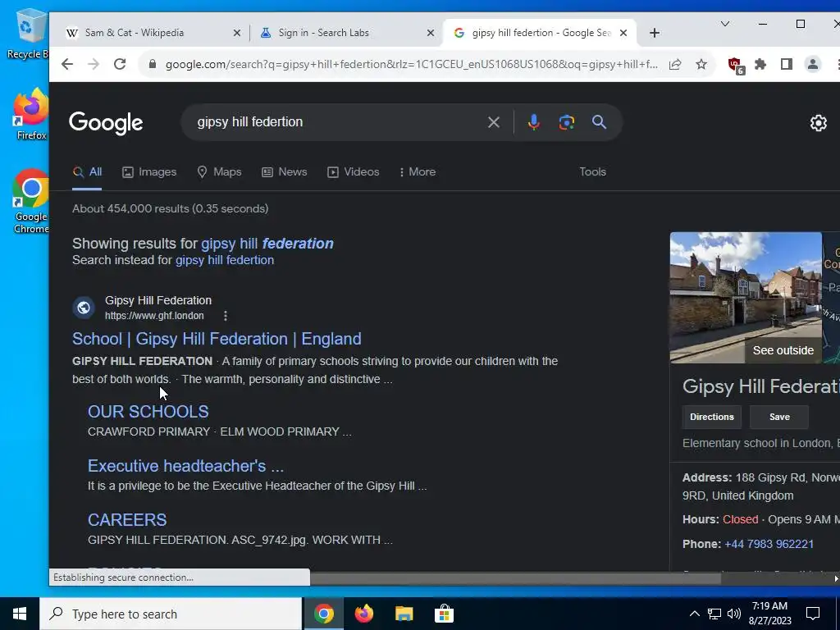Close the Sam & Cat Wikipedia tab
Viewport: 840px width, 630px height.
[x=237, y=33]
